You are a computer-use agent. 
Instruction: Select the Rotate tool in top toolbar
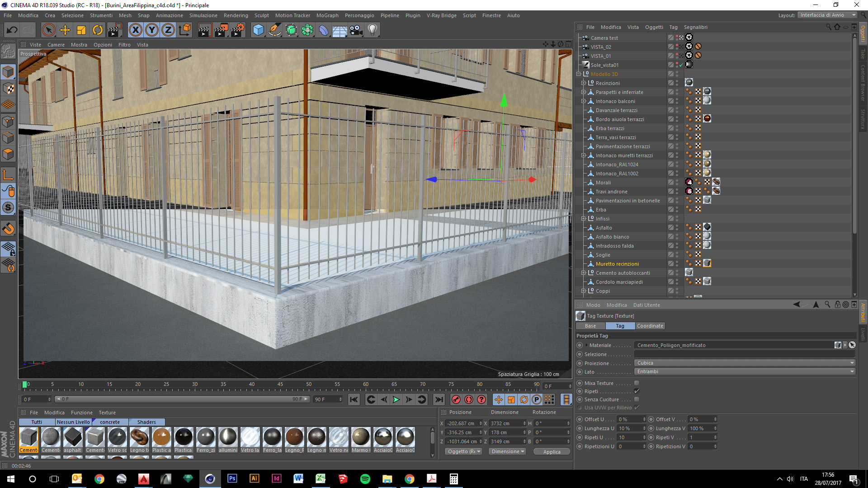click(98, 30)
